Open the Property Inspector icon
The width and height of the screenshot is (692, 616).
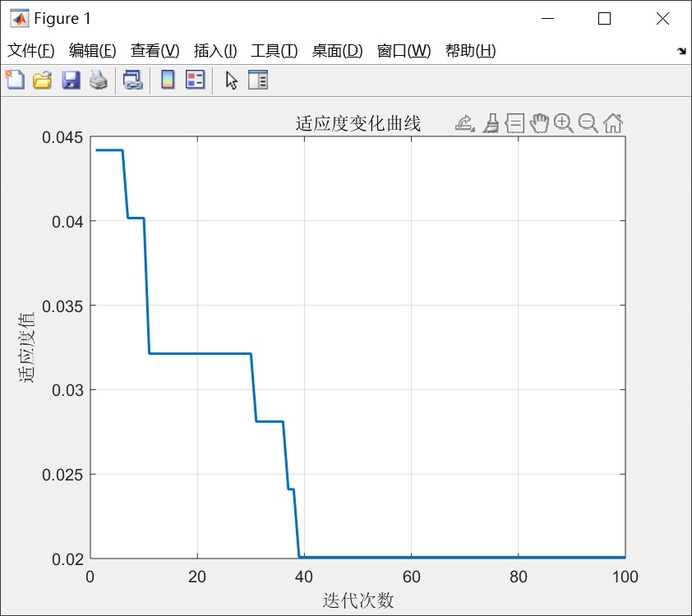(258, 80)
